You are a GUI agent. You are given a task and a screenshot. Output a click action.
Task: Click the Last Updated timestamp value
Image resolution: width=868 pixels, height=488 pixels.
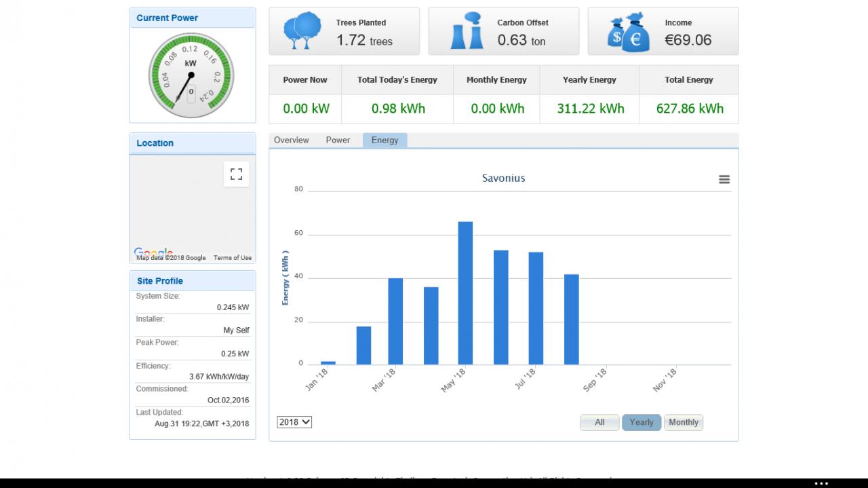pos(201,424)
